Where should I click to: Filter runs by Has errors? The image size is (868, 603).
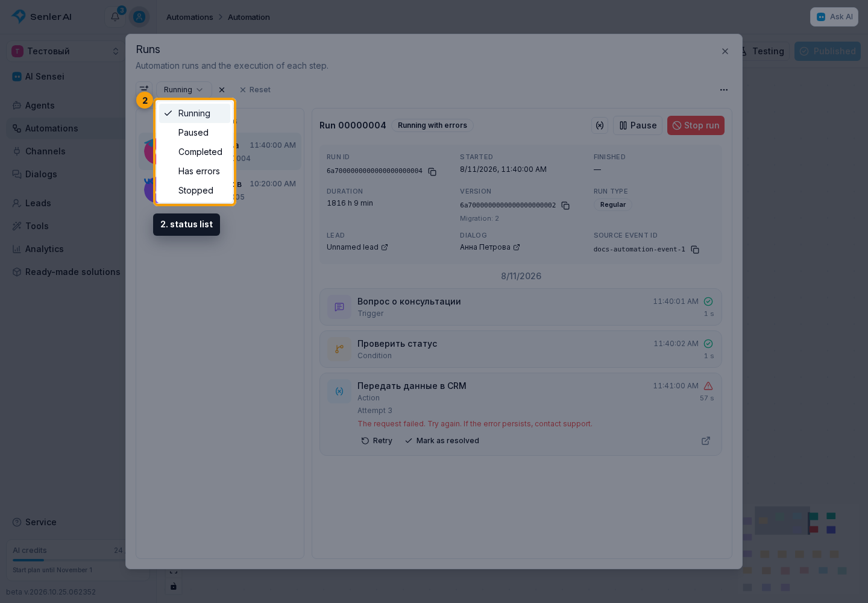point(195,171)
